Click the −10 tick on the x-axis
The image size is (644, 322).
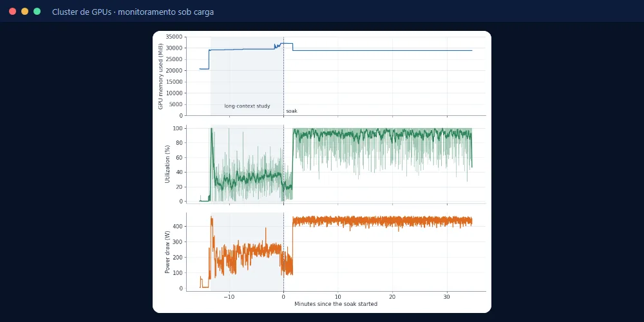click(x=229, y=297)
